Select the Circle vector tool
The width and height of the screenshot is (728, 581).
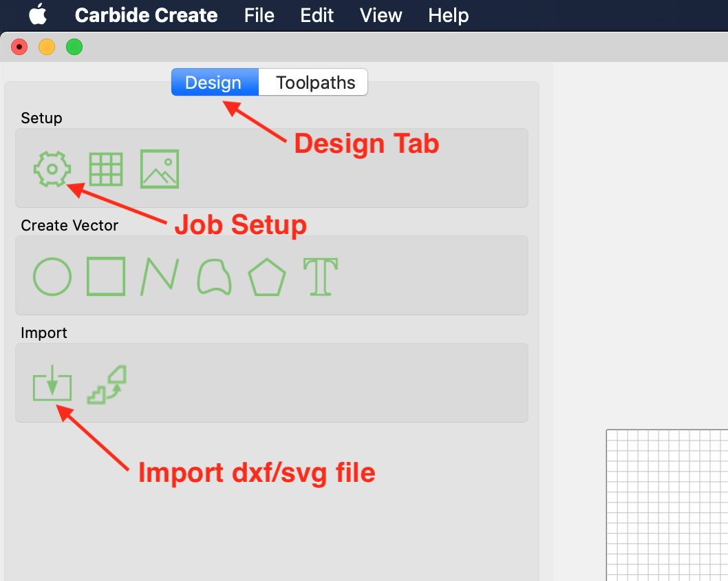coord(52,276)
